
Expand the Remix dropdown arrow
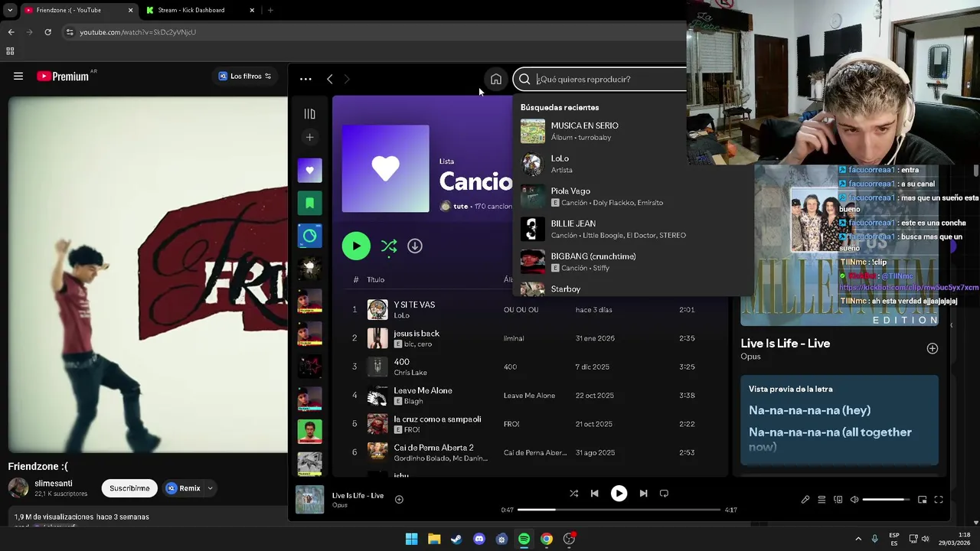tap(210, 488)
